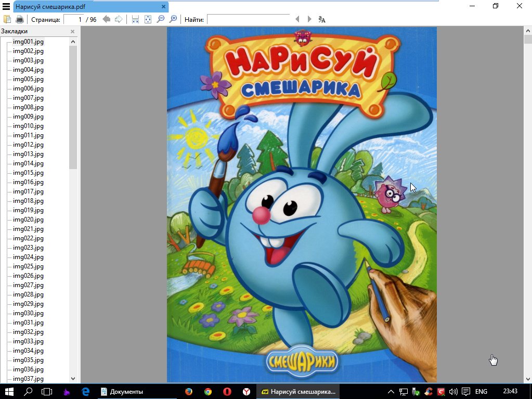Select bookmark img002.jpg

(28, 51)
